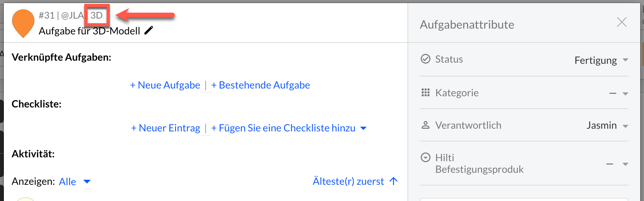Click the Aufgabe für 3D-Modell title

pyautogui.click(x=89, y=31)
